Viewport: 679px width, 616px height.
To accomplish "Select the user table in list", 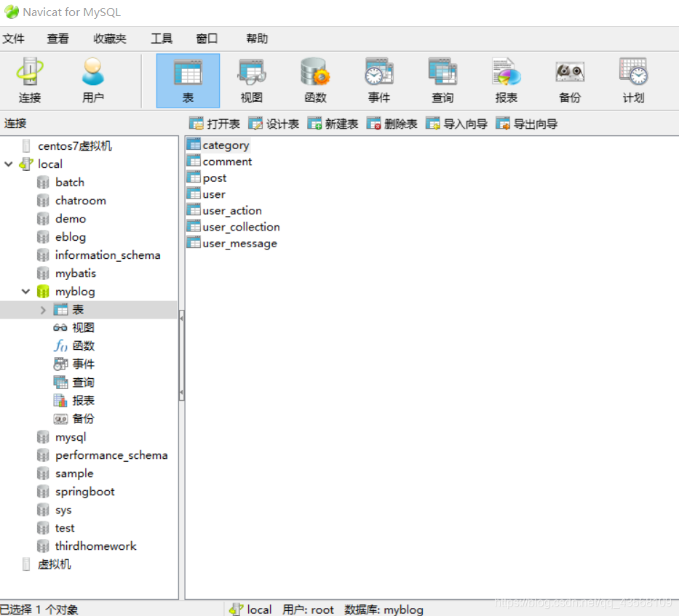I will 214,194.
